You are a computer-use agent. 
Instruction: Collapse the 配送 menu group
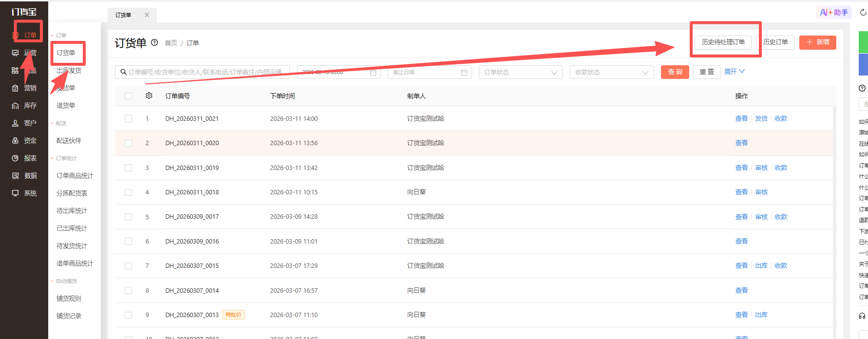59,123
